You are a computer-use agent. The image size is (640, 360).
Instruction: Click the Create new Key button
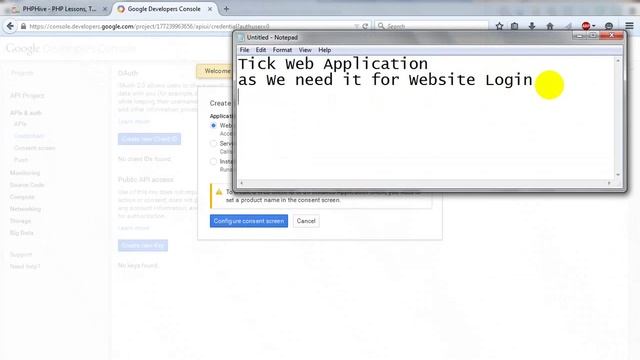(x=143, y=245)
